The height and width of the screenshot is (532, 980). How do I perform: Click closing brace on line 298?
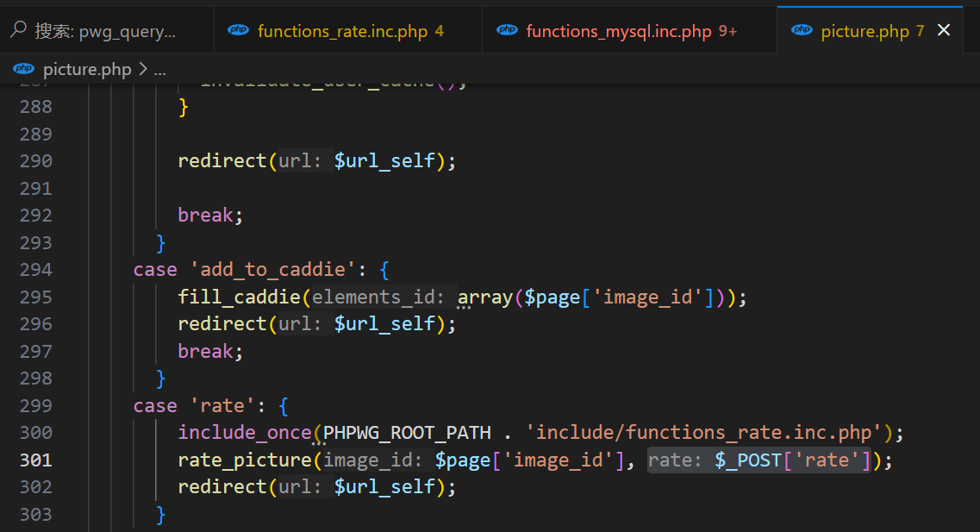point(160,379)
